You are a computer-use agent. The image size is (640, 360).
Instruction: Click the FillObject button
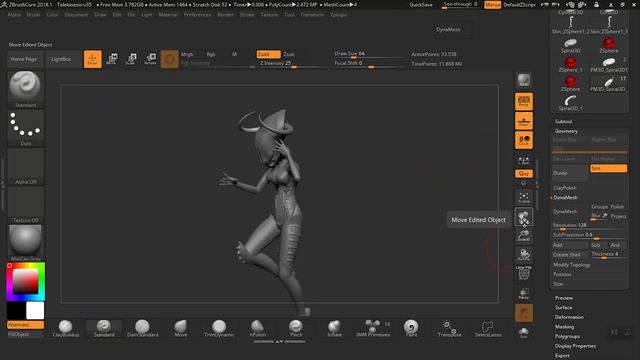[x=25, y=334]
